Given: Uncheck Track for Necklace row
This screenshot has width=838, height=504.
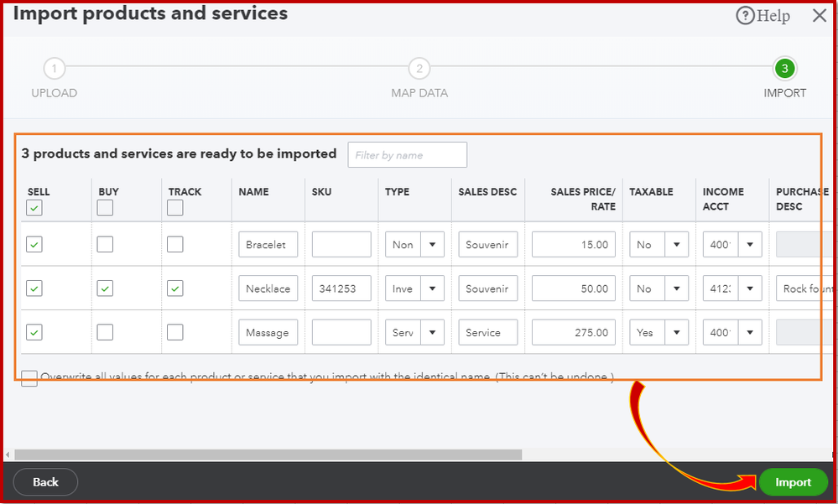Looking at the screenshot, I should (174, 288).
